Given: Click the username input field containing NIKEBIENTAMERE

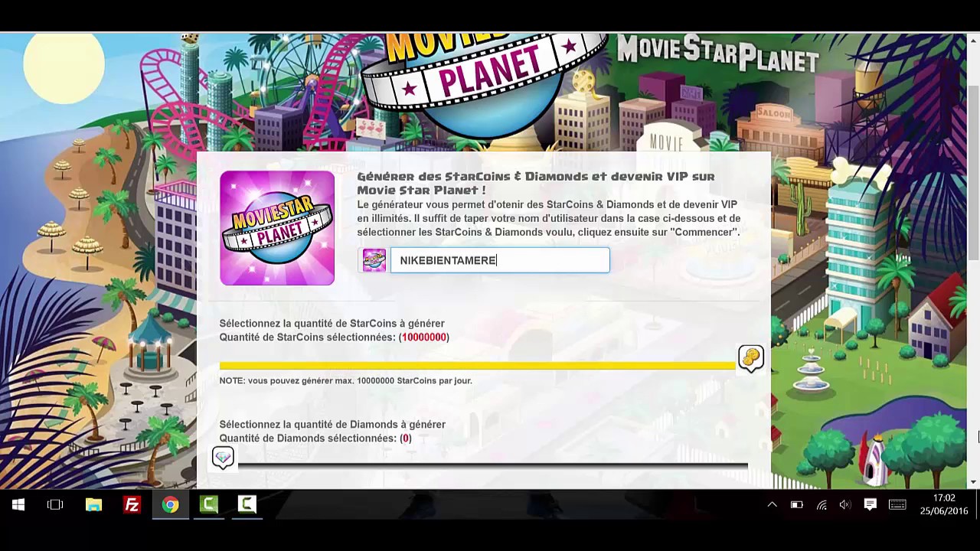Looking at the screenshot, I should (x=500, y=260).
